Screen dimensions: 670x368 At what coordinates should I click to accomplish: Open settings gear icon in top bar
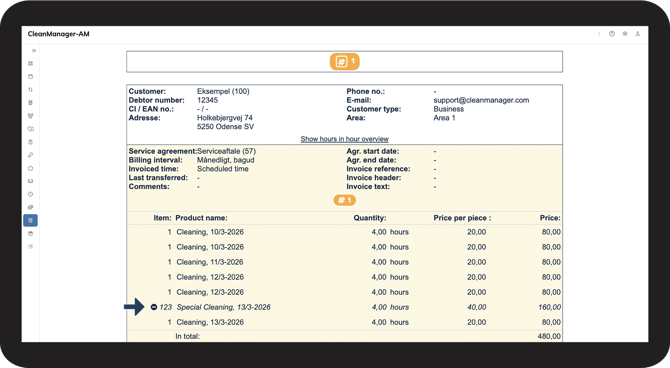pyautogui.click(x=625, y=34)
